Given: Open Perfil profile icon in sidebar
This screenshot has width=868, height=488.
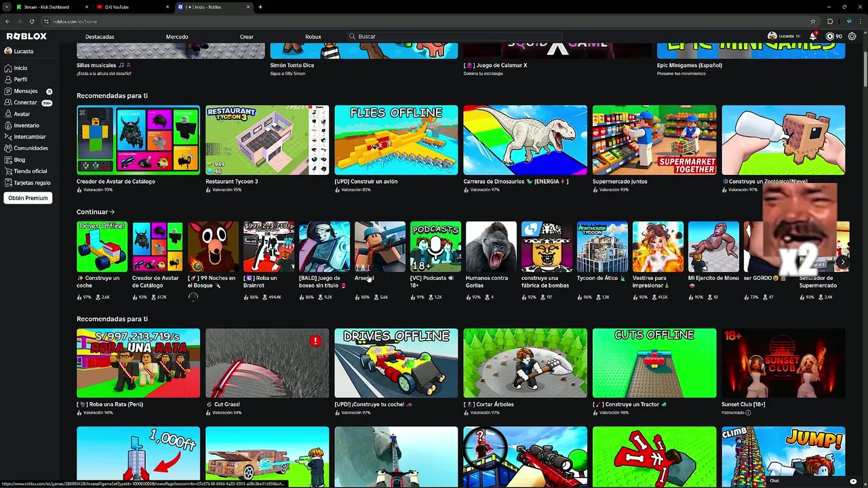Looking at the screenshot, I should pyautogui.click(x=8, y=79).
